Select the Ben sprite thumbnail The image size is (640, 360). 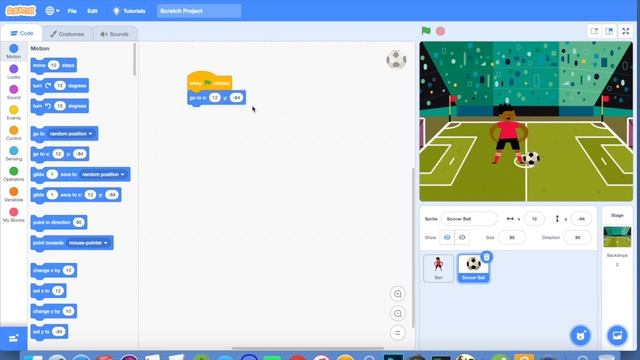pyautogui.click(x=438, y=268)
